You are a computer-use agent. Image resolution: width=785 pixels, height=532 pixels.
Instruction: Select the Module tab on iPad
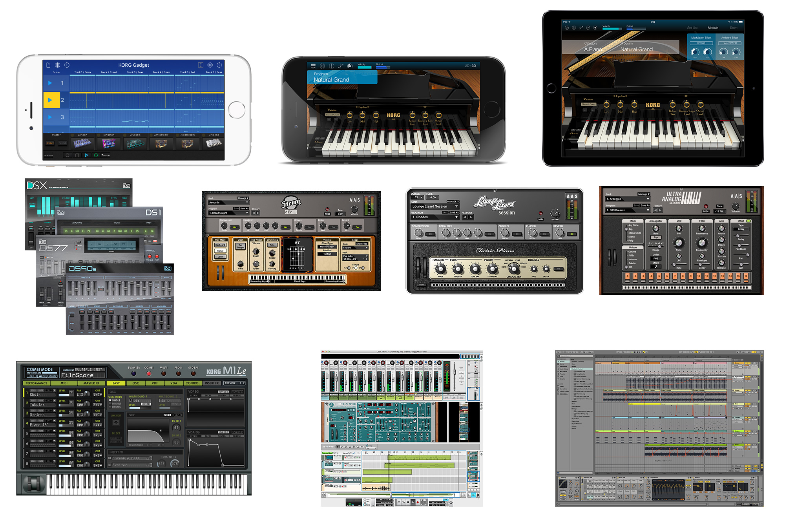point(713,28)
